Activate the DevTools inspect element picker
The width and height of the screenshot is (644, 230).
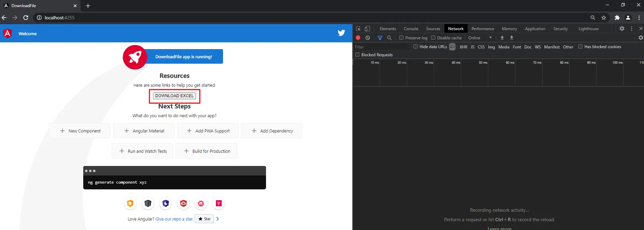358,29
